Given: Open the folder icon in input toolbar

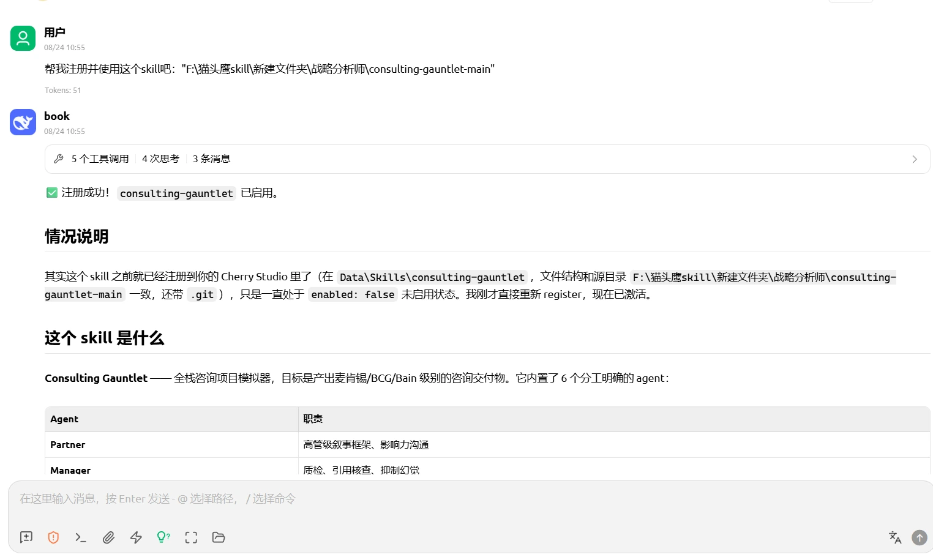Looking at the screenshot, I should click(x=219, y=537).
